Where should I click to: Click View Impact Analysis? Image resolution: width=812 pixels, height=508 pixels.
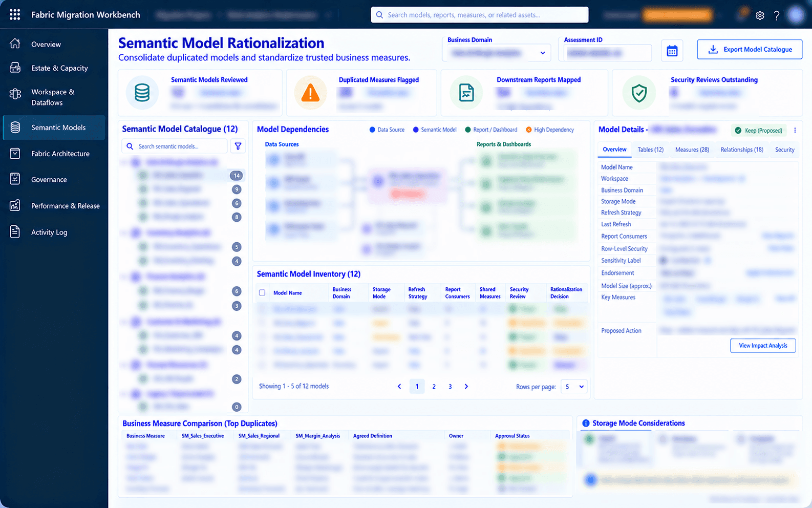[763, 346]
